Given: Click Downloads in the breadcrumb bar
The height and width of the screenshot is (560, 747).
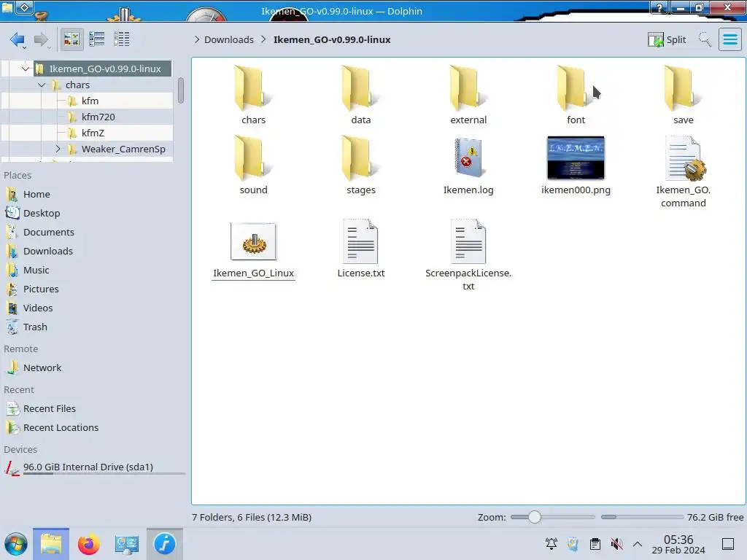Looking at the screenshot, I should click(x=228, y=39).
